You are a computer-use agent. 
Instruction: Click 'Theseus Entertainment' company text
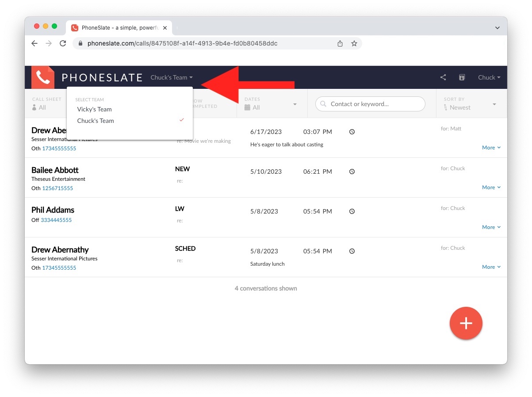58,179
